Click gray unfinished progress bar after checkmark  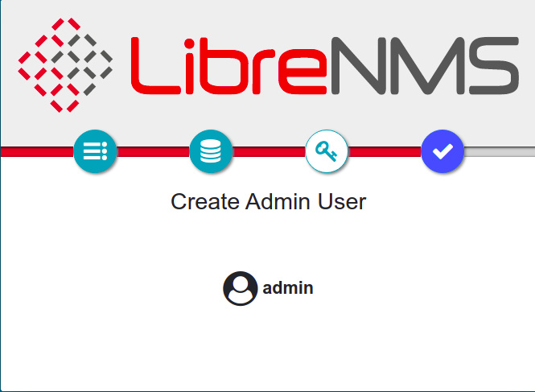click(x=499, y=151)
